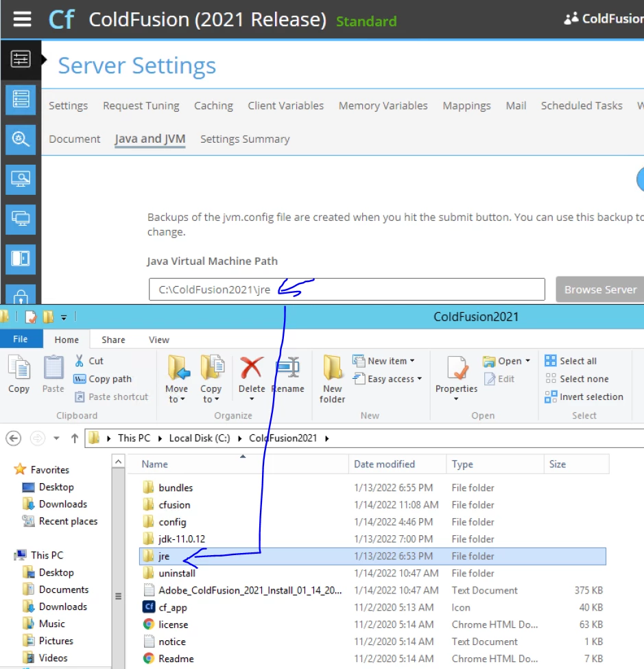
Task: Click Delete red X icon
Action: [x=252, y=368]
